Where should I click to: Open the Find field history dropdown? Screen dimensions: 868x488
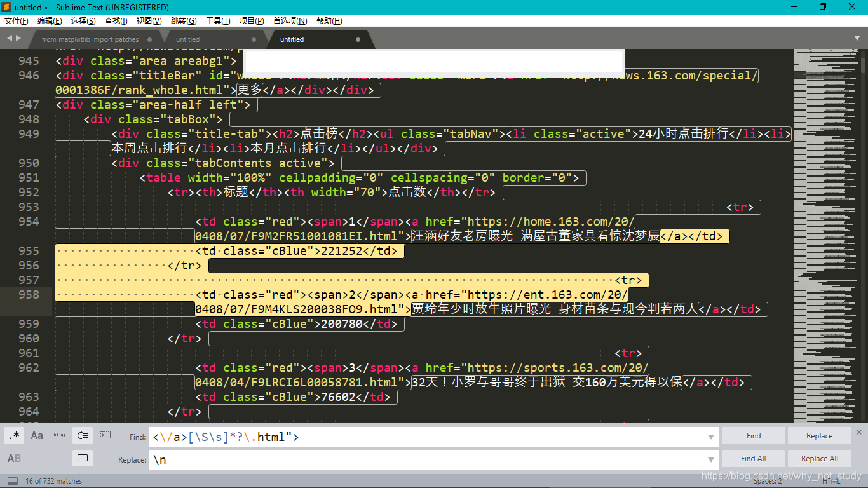[711, 437]
